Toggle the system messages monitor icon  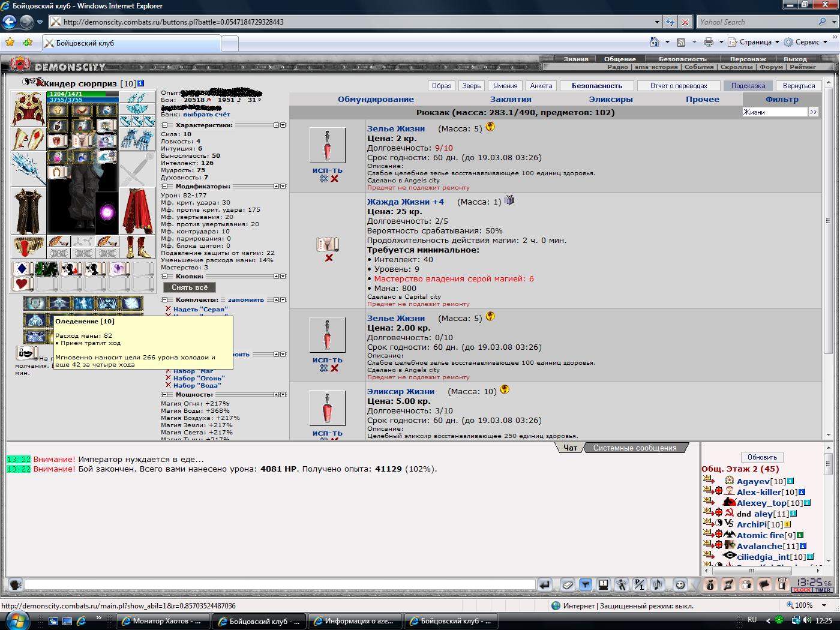click(603, 584)
